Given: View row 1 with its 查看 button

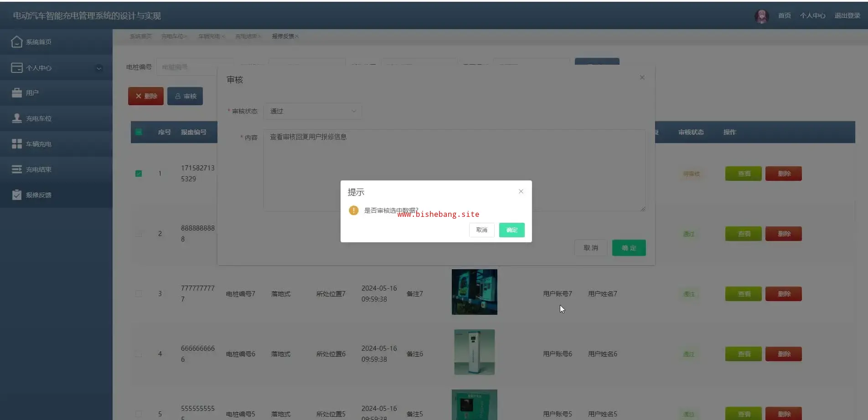Looking at the screenshot, I should pyautogui.click(x=744, y=174).
